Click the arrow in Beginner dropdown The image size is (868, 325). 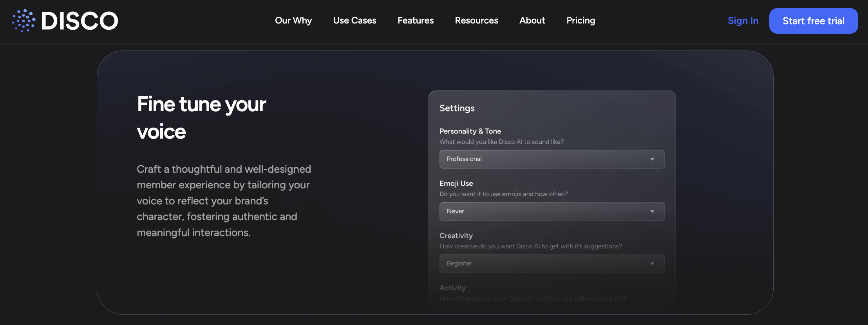(652, 264)
